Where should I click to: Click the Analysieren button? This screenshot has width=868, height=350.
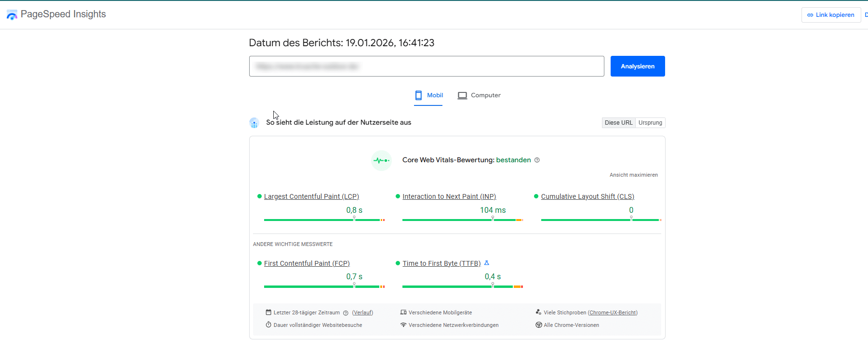point(638,66)
